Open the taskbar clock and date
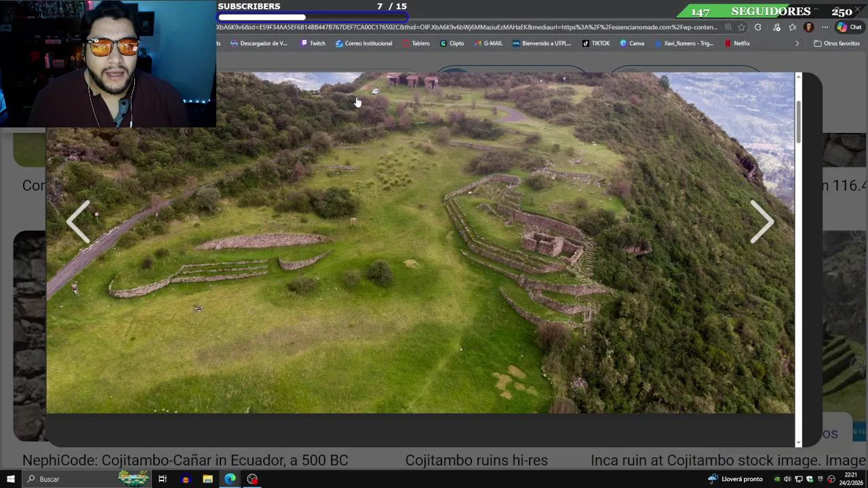The height and width of the screenshot is (488, 868). pos(851,479)
